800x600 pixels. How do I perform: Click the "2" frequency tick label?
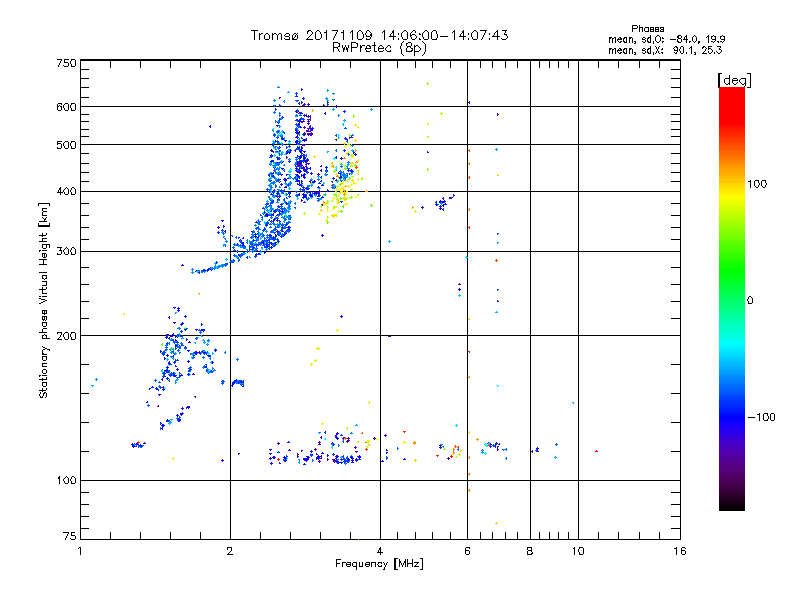230,551
